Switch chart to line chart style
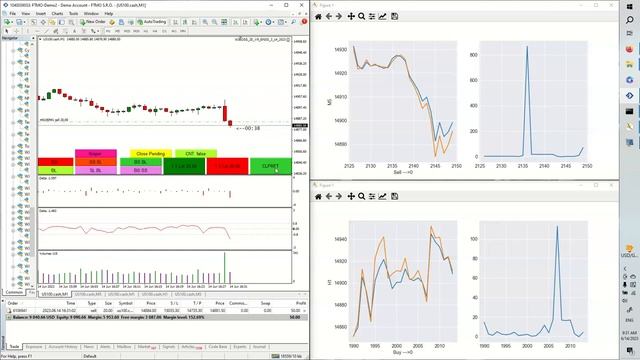Screen dimensions: 640x360 (x=194, y=22)
